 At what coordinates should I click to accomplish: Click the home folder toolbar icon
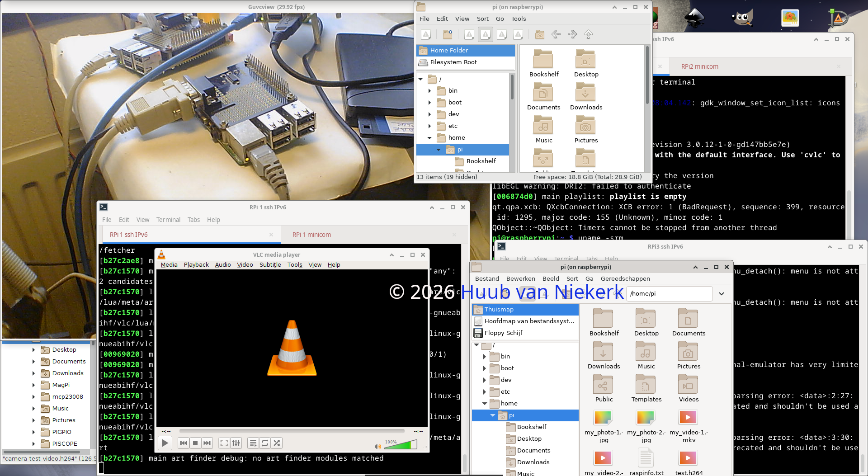point(539,34)
